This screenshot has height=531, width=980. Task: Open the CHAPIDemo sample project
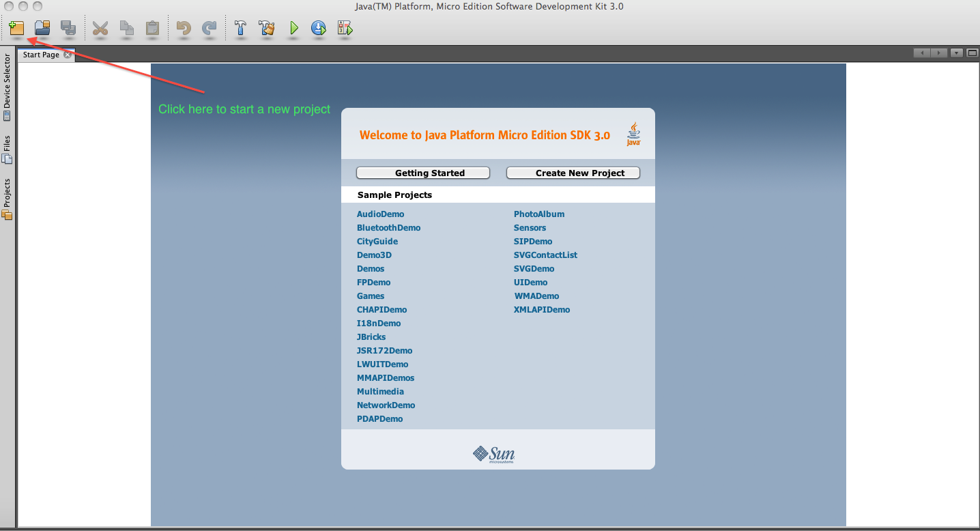tap(381, 309)
